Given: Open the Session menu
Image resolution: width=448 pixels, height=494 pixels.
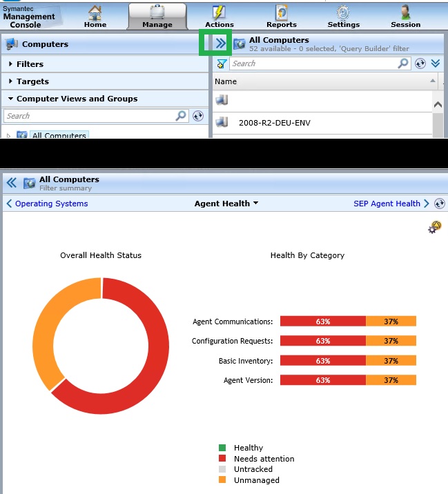Looking at the screenshot, I should [x=405, y=17].
